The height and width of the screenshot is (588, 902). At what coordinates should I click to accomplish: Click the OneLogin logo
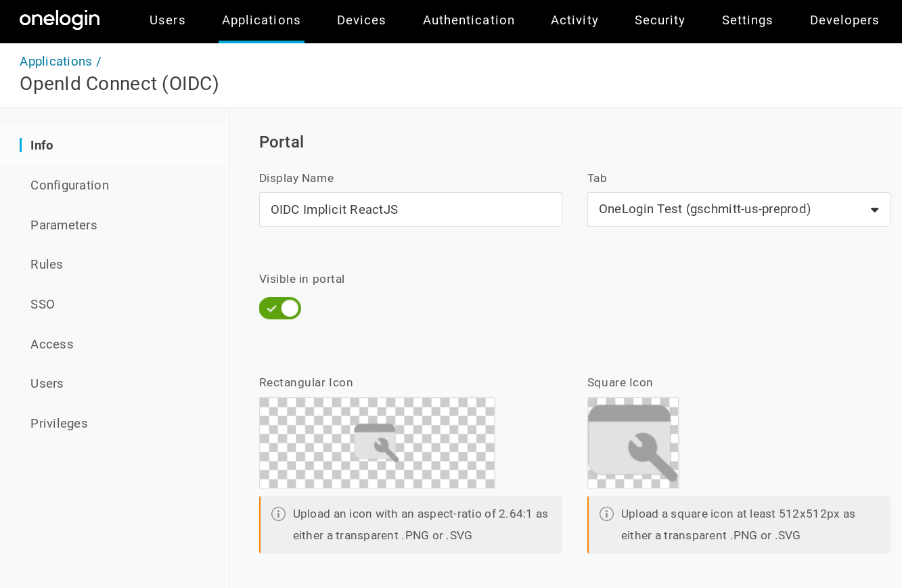pyautogui.click(x=60, y=20)
